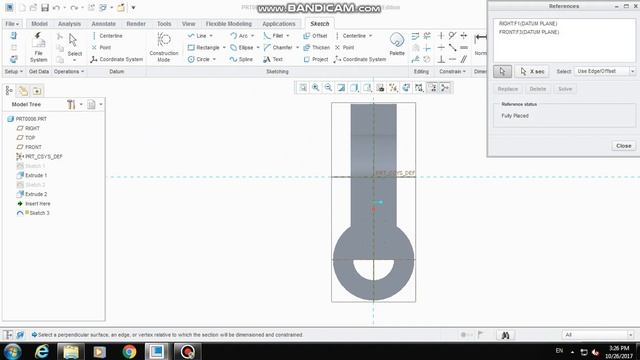Choose the Chamfer sketch tool

pyautogui.click(x=278, y=48)
